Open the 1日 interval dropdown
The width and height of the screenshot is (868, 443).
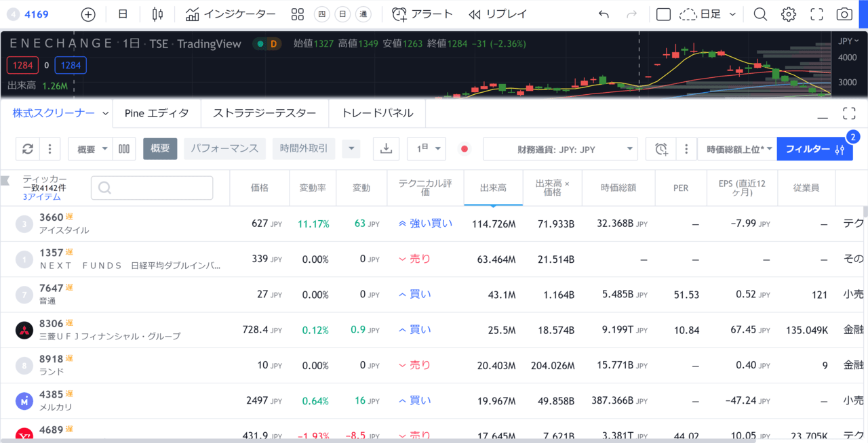pos(427,149)
